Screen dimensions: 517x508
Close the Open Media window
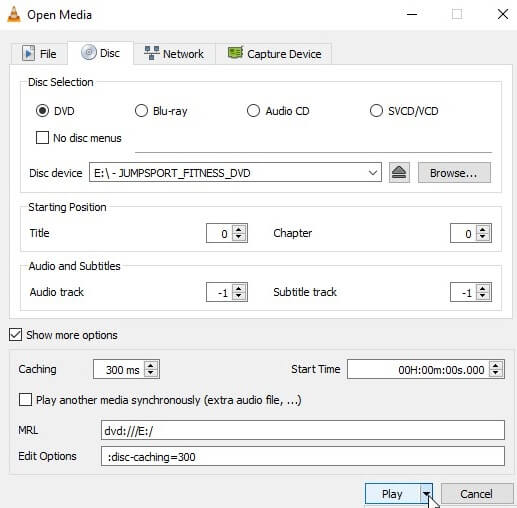503,14
